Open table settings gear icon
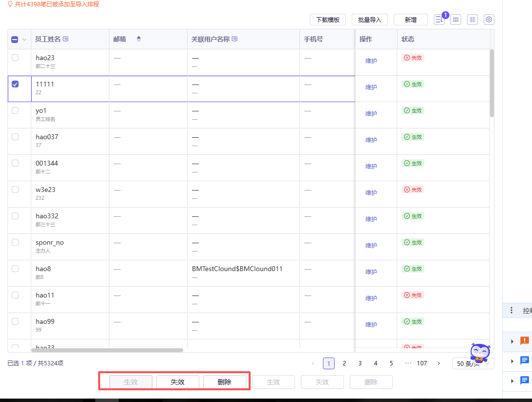This screenshot has width=532, height=402. [489, 20]
